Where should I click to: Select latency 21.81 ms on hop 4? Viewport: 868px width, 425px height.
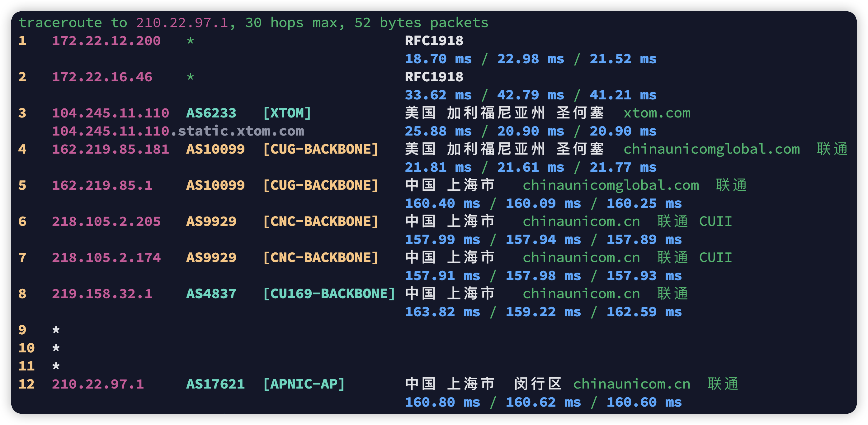coord(438,168)
